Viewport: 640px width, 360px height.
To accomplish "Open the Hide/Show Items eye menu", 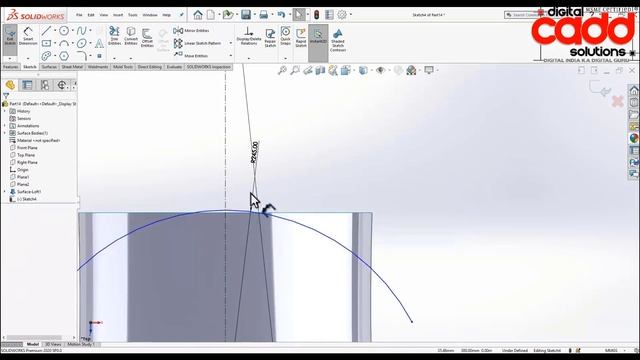I will (380, 70).
